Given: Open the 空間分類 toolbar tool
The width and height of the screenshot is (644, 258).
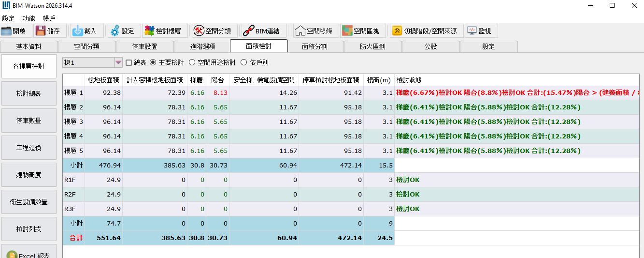Looking at the screenshot, I should coord(215,31).
